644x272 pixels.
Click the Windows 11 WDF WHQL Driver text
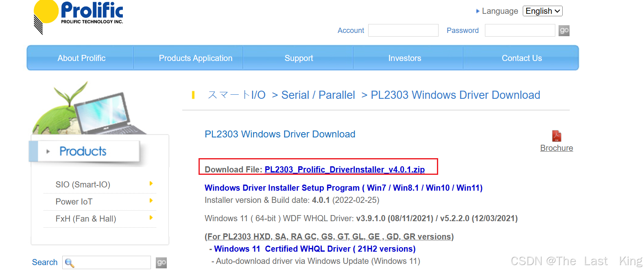coord(361,218)
